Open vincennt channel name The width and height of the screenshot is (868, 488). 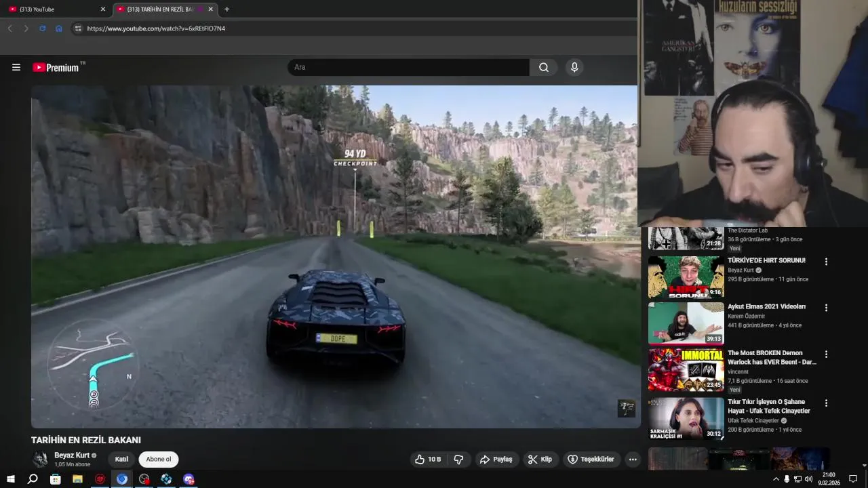[739, 371]
